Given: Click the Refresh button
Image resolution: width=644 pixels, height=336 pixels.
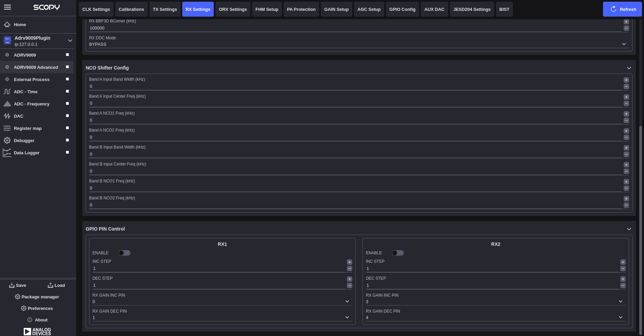Looking at the screenshot, I should pyautogui.click(x=622, y=9).
